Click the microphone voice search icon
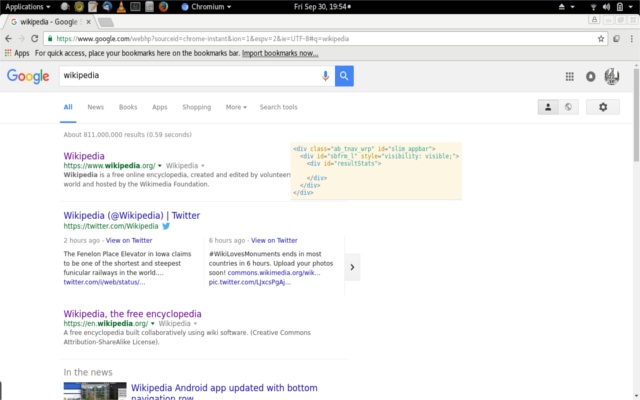This screenshot has width=640, height=400. tap(325, 76)
